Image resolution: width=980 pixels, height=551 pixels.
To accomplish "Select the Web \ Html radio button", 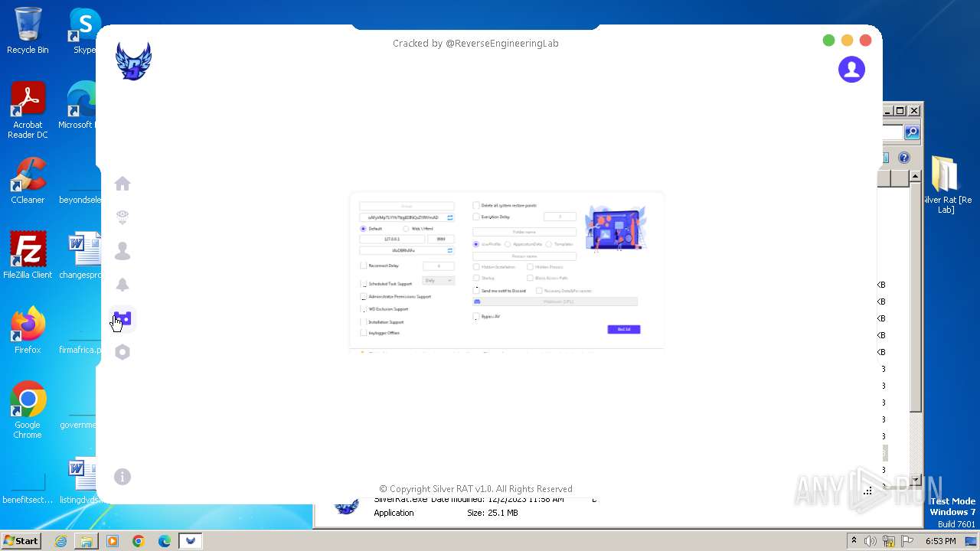I will click(406, 229).
